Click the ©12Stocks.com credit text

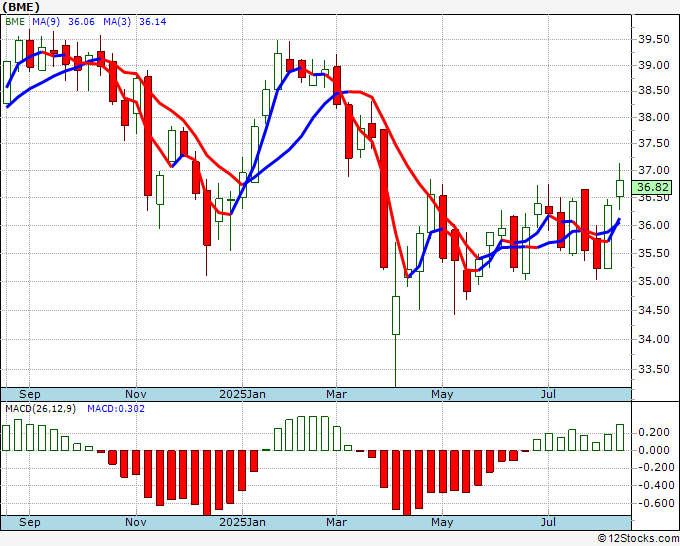tap(638, 539)
